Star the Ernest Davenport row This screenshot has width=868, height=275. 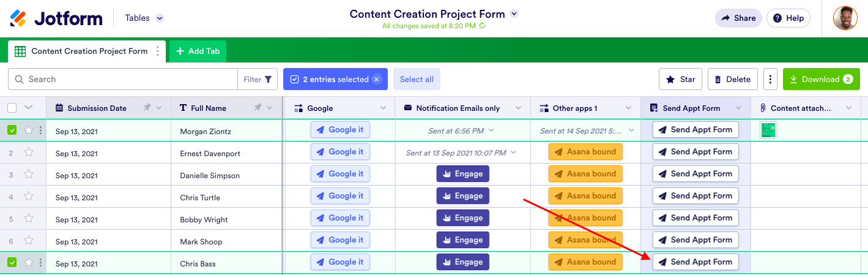29,153
